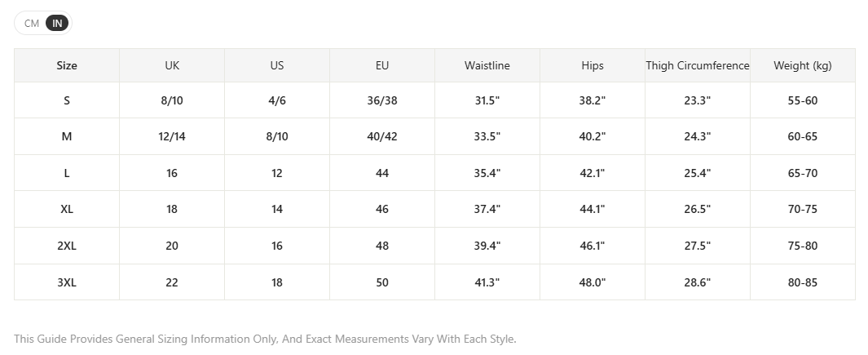
Task: Click the EU column header
Action: [x=382, y=65]
